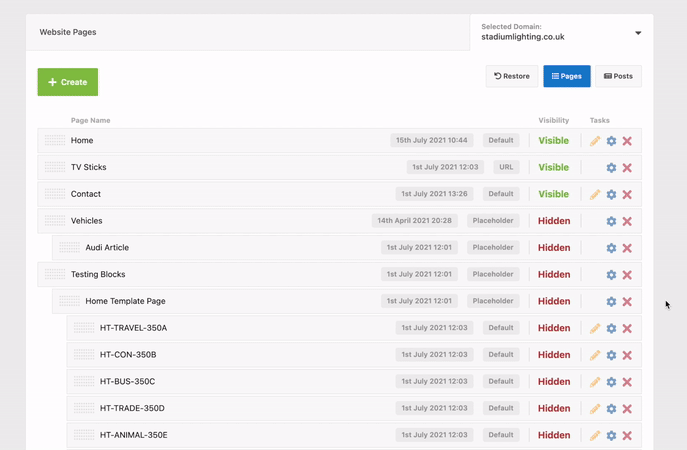
Task: Toggle Hidden status of Home Template Page
Action: pyautogui.click(x=554, y=301)
